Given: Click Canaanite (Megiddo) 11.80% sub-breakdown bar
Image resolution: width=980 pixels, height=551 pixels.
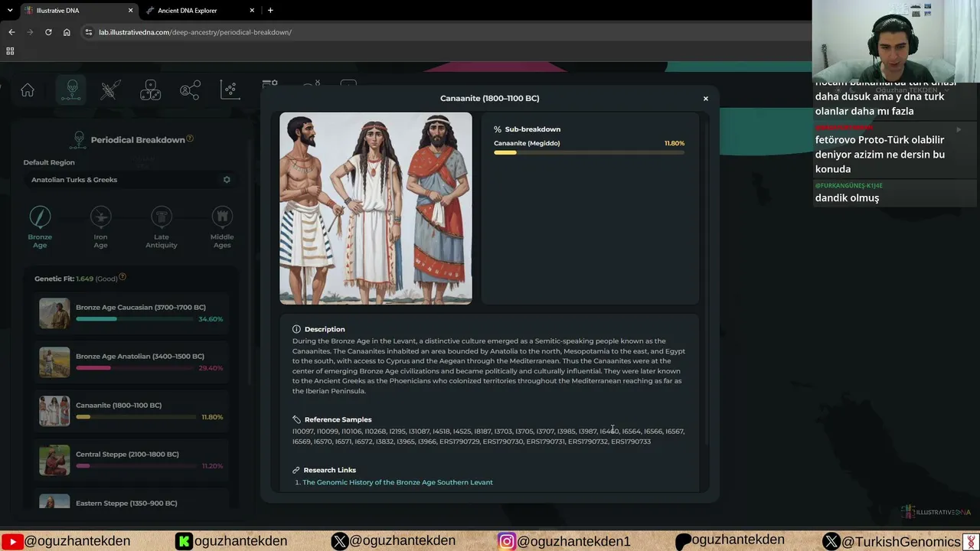Looking at the screenshot, I should 589,153.
